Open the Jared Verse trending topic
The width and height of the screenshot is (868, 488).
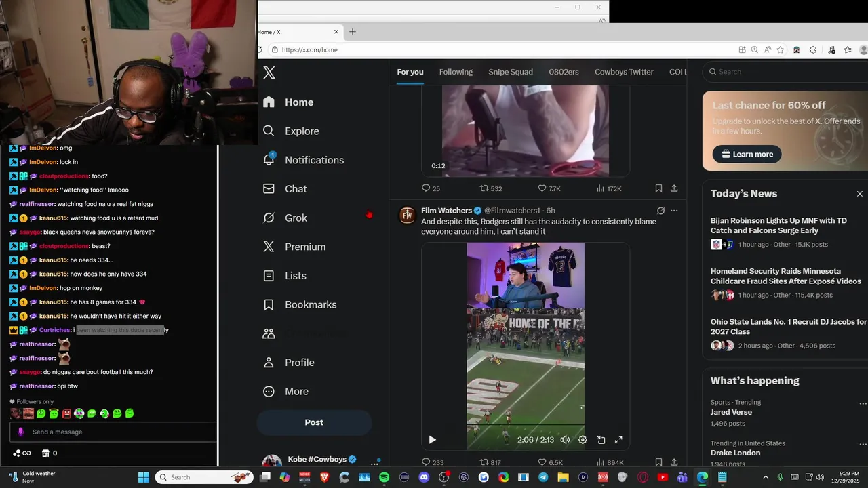pos(731,412)
